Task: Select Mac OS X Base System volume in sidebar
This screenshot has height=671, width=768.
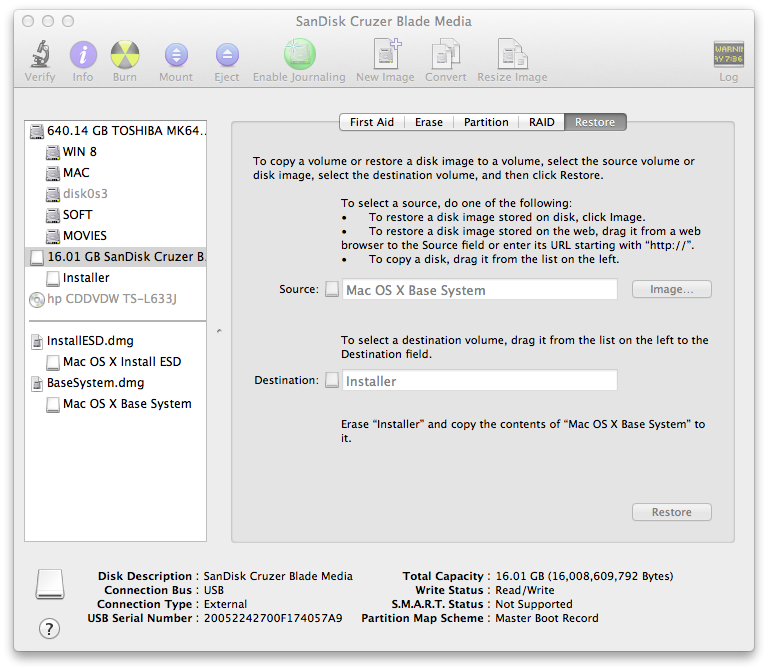Action: point(116,404)
